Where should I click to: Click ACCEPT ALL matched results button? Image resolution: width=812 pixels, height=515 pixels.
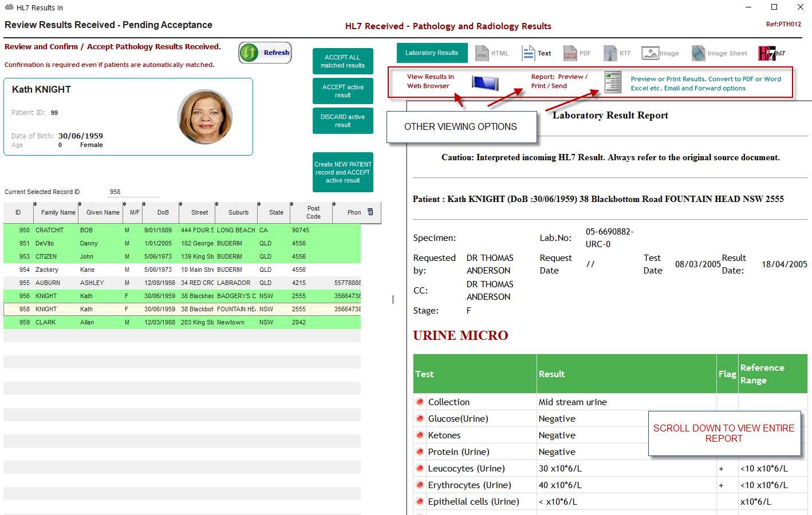click(x=343, y=61)
